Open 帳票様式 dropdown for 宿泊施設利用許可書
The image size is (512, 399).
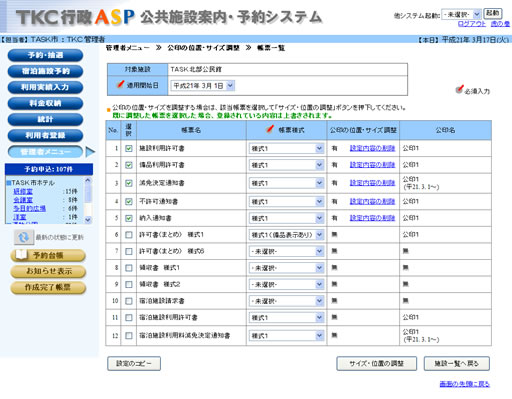(286, 318)
